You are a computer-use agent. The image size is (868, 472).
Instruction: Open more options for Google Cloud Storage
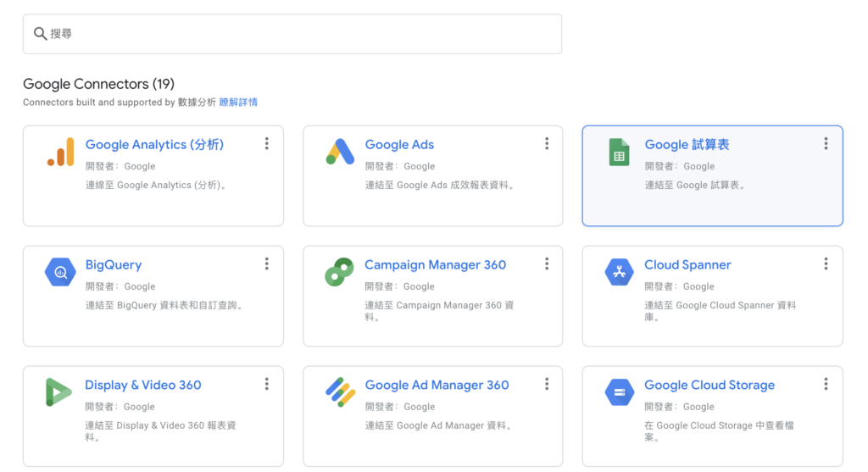pos(826,384)
